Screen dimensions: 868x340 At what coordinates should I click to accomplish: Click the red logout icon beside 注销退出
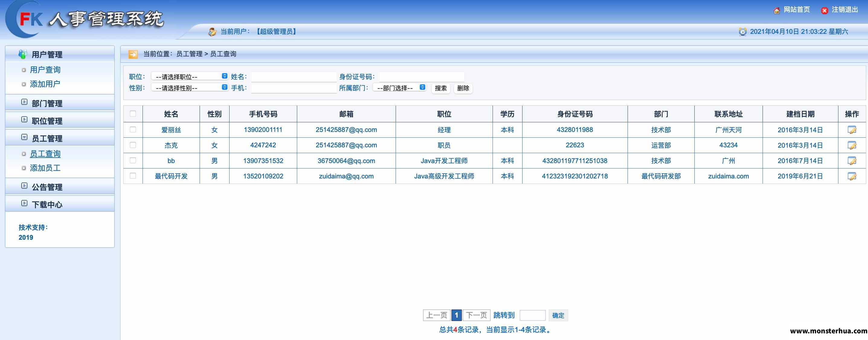[824, 11]
